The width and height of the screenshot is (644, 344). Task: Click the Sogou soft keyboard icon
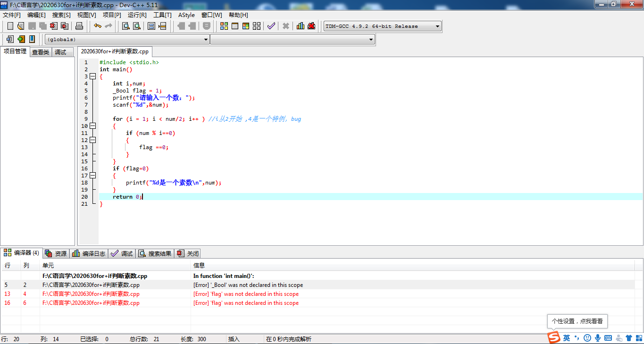tap(608, 338)
